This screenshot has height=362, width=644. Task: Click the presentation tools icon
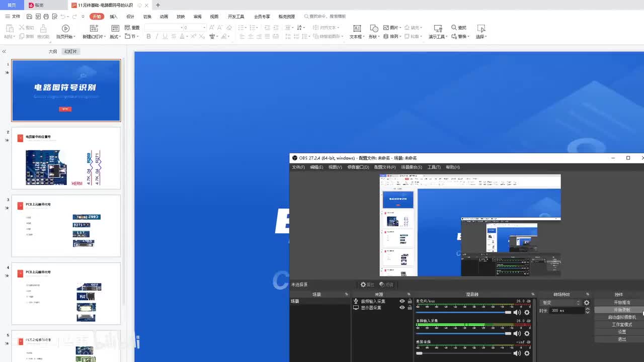pos(438,28)
